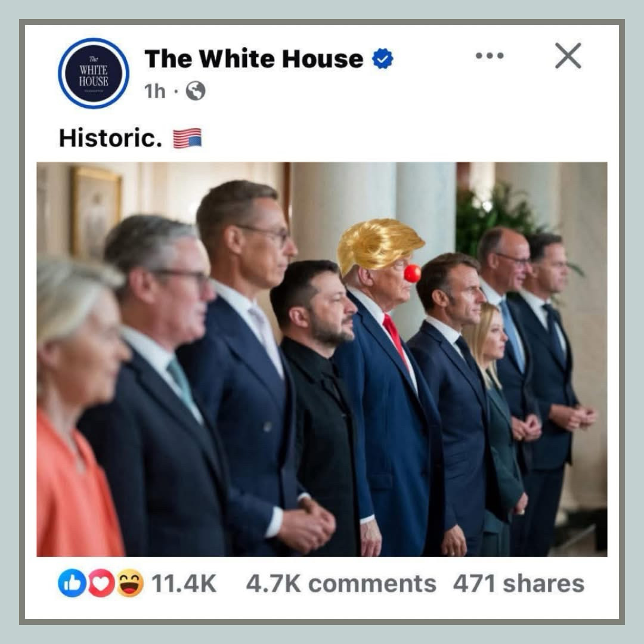Click the globe public-audience icon
The image size is (644, 644).
click(x=196, y=91)
